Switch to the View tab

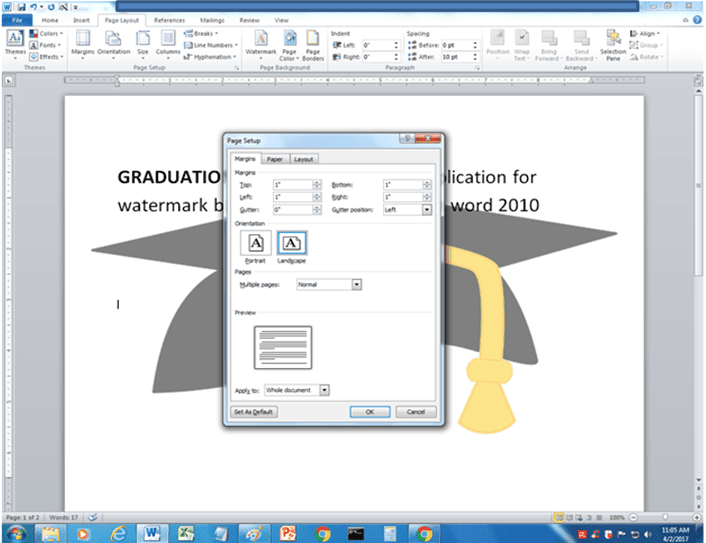pos(281,20)
